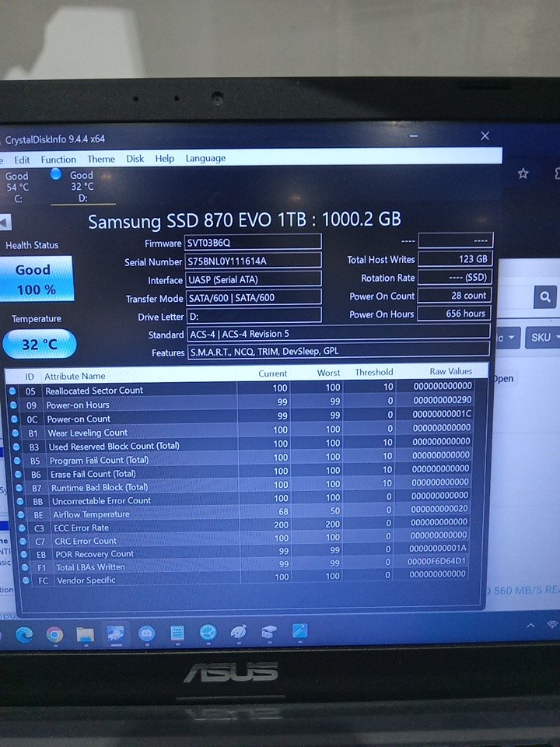Viewport: 560px width, 747px height.
Task: Select the D: drive showing 32 °C
Action: pyautogui.click(x=82, y=186)
